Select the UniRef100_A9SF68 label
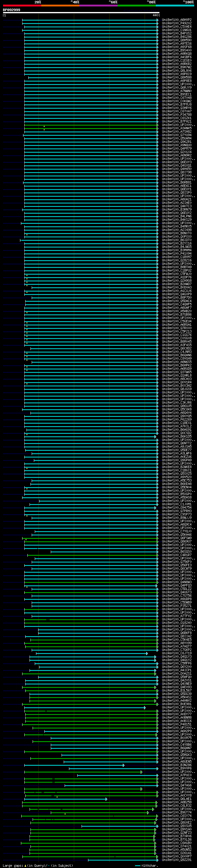Viewport: 197px width, 868px height. tap(177, 47)
